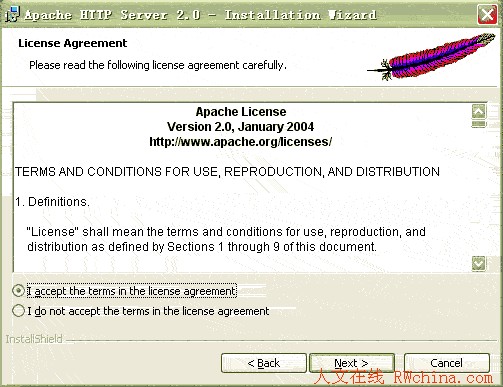Click the license scroll down arrow
Image resolution: width=503 pixels, height=387 pixels.
(479, 264)
